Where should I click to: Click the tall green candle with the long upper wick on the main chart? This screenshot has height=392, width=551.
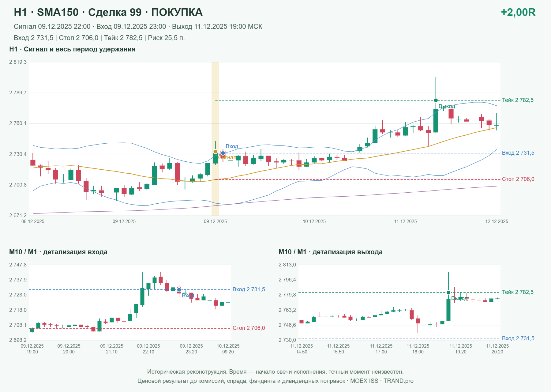tap(436, 120)
